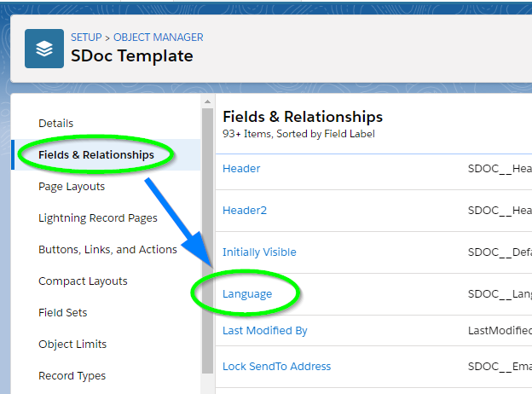Open Page Layouts sidebar item
Viewport: 532px width, 394px height.
click(x=72, y=186)
